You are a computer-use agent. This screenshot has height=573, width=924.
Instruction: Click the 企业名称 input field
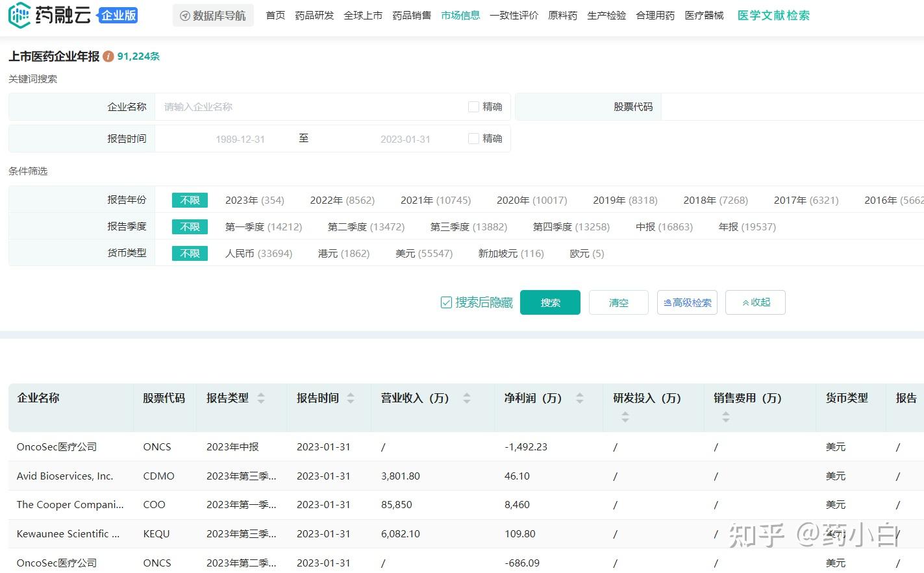(x=292, y=106)
